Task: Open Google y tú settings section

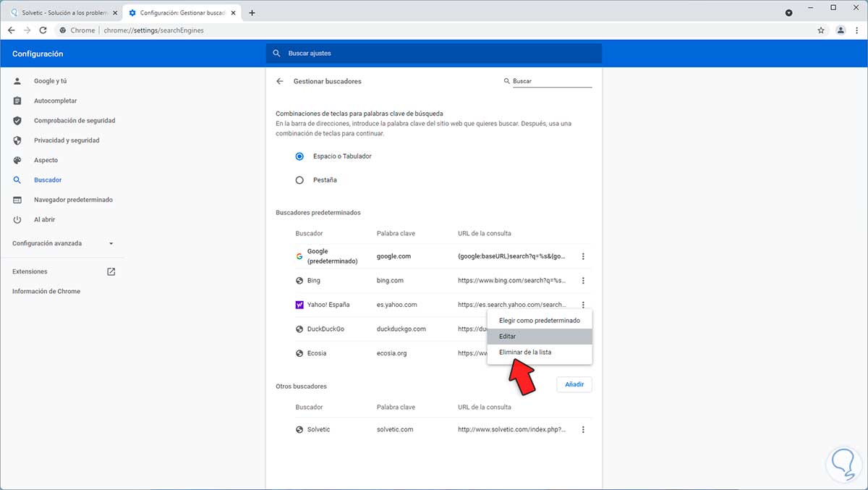Action: click(50, 81)
